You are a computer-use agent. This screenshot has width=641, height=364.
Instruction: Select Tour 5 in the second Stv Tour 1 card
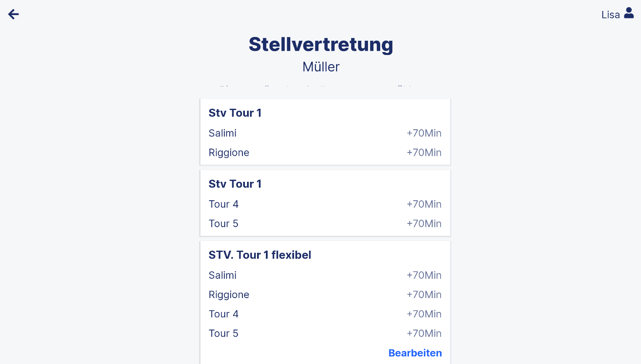pyautogui.click(x=223, y=223)
